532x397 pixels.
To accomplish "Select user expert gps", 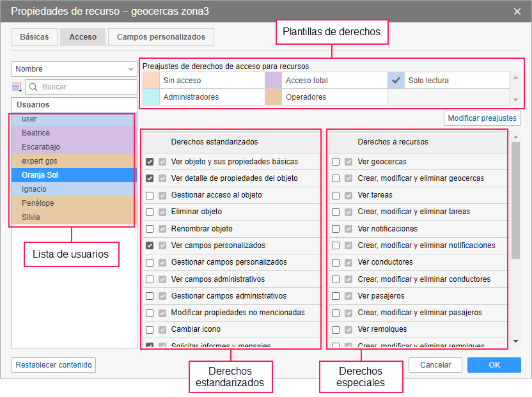I will point(73,161).
